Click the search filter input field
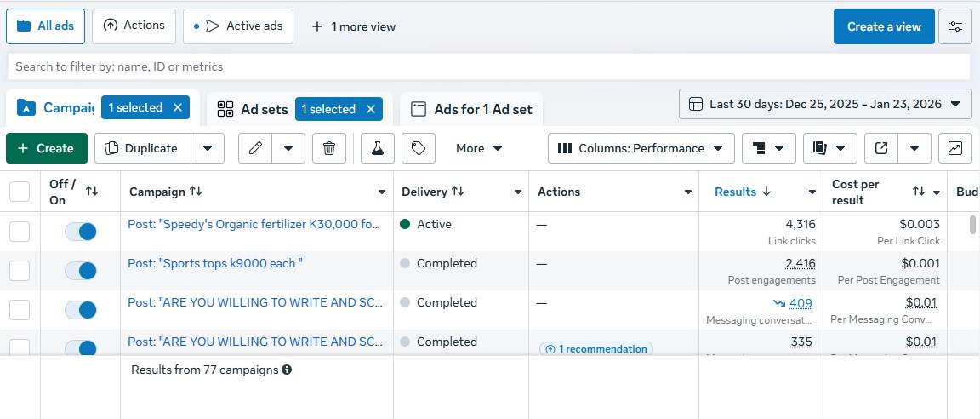 [x=488, y=66]
